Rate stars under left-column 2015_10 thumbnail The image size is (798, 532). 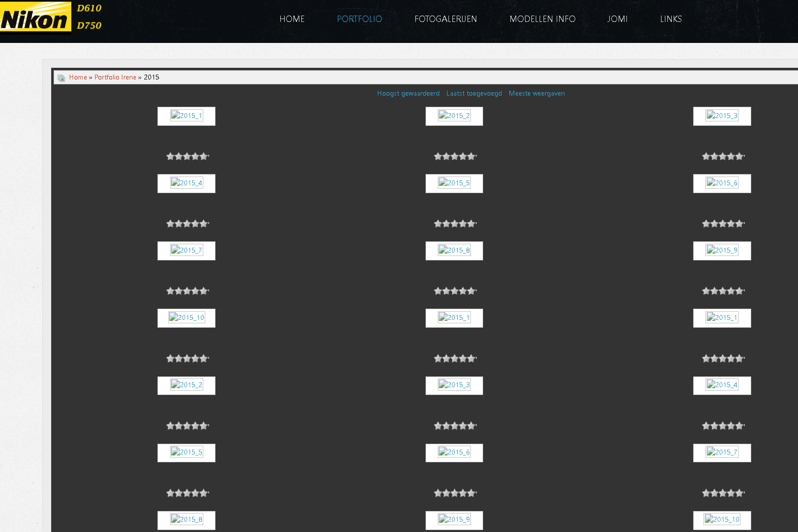pos(188,358)
